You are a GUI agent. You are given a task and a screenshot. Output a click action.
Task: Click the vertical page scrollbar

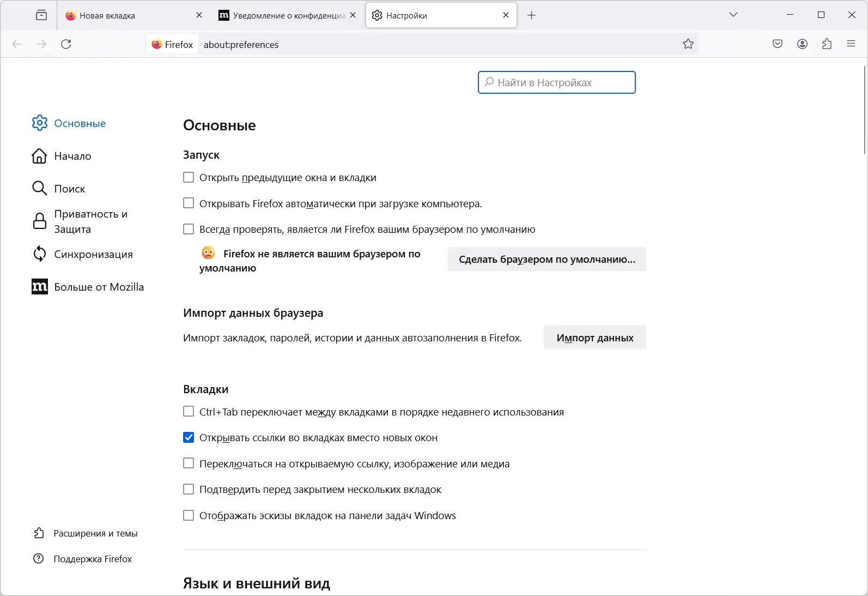click(864, 109)
